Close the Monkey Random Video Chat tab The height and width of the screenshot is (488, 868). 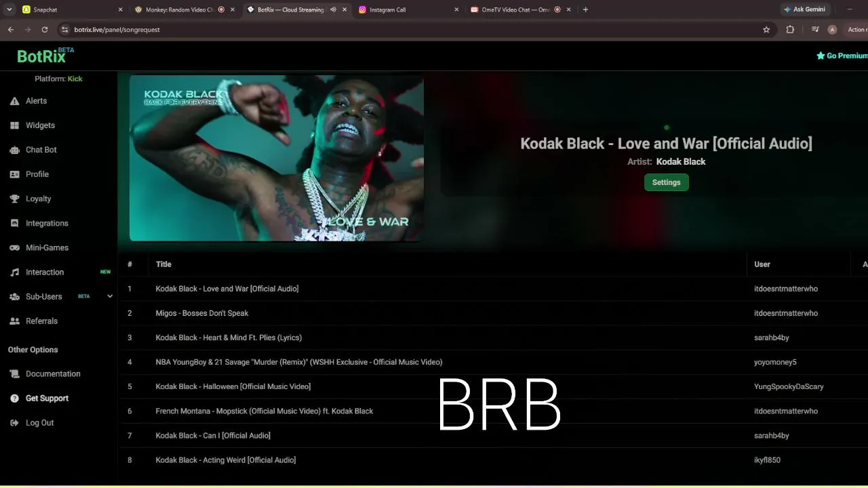coord(233,9)
